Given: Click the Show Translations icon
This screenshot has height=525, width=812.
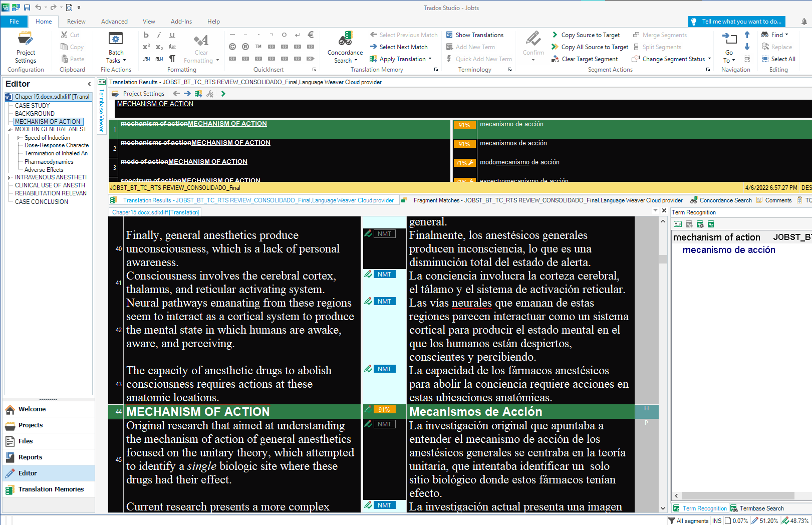Looking at the screenshot, I should click(x=450, y=35).
